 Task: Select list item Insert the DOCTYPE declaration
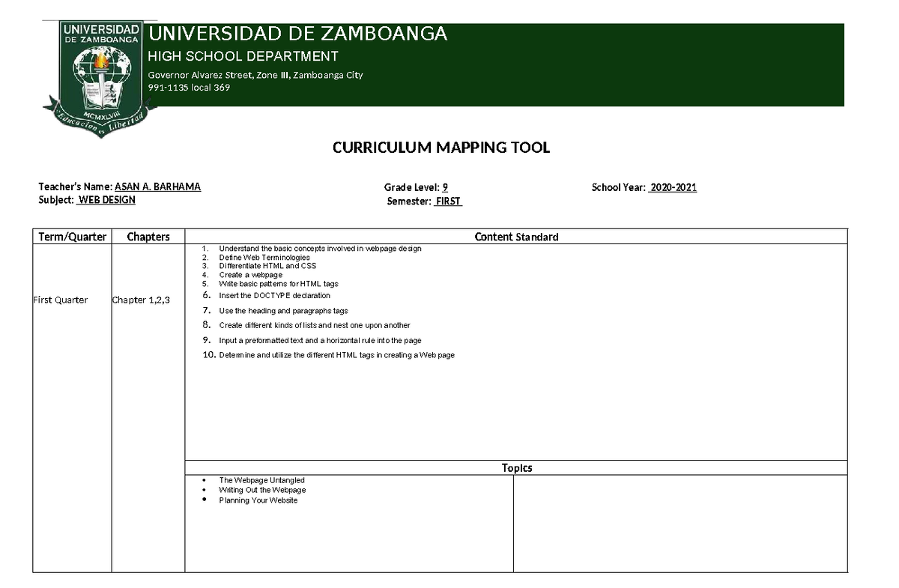tap(275, 295)
